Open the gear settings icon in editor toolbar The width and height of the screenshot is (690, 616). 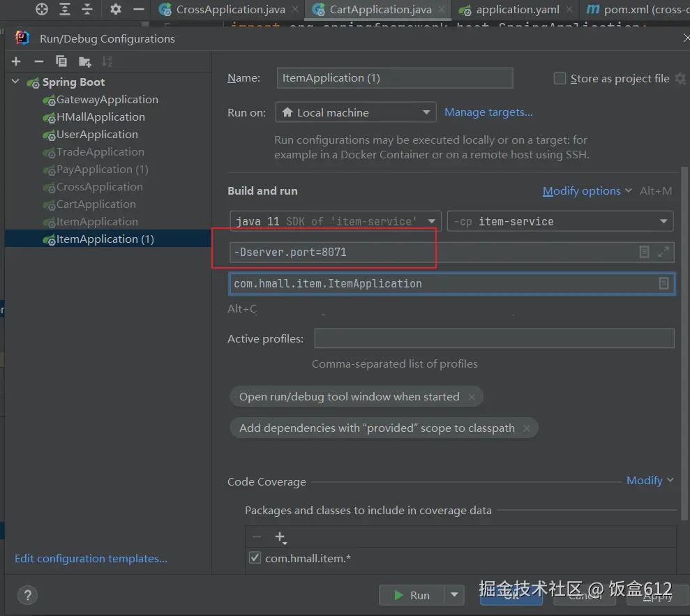[x=115, y=9]
